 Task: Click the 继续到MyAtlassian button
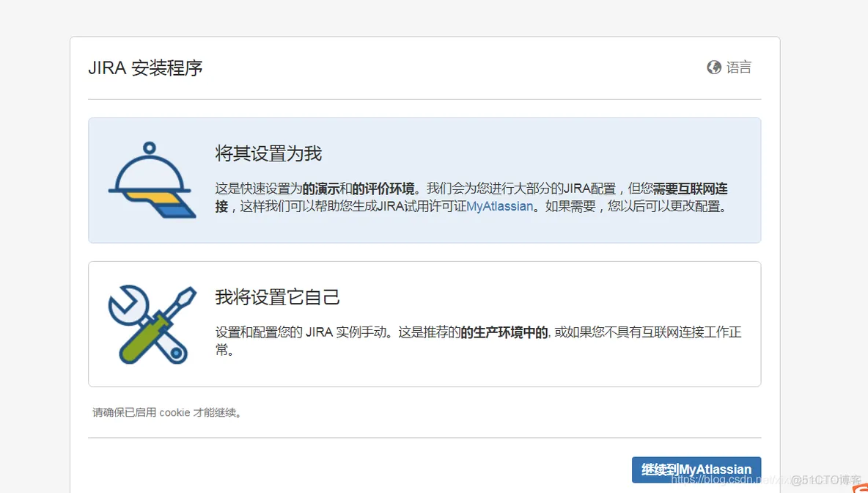696,470
